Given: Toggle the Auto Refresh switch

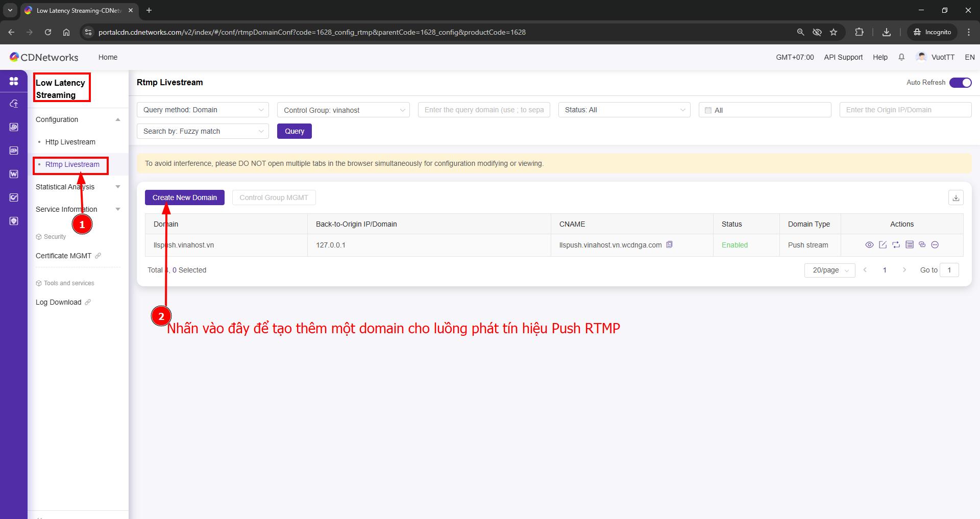Looking at the screenshot, I should [x=960, y=83].
